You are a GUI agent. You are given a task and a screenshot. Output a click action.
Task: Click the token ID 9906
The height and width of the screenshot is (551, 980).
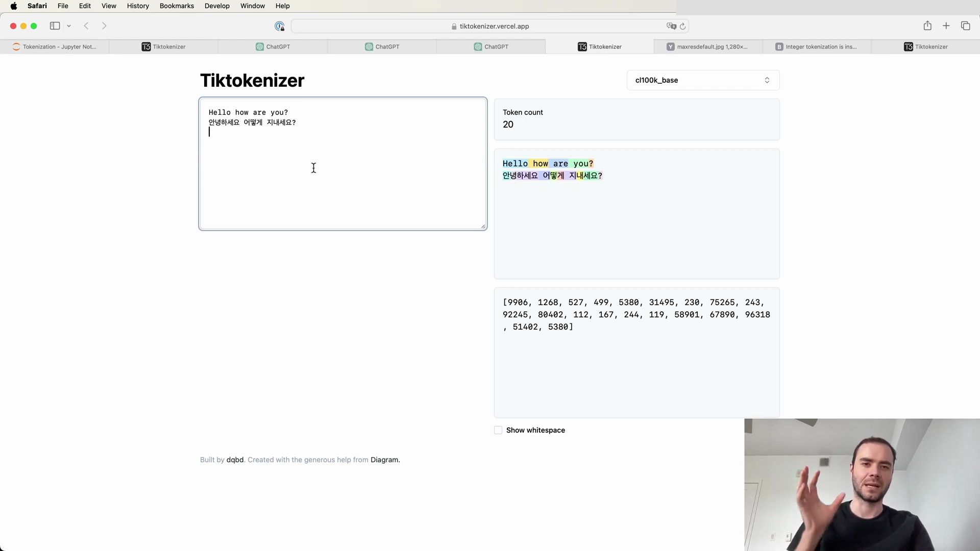click(x=518, y=303)
